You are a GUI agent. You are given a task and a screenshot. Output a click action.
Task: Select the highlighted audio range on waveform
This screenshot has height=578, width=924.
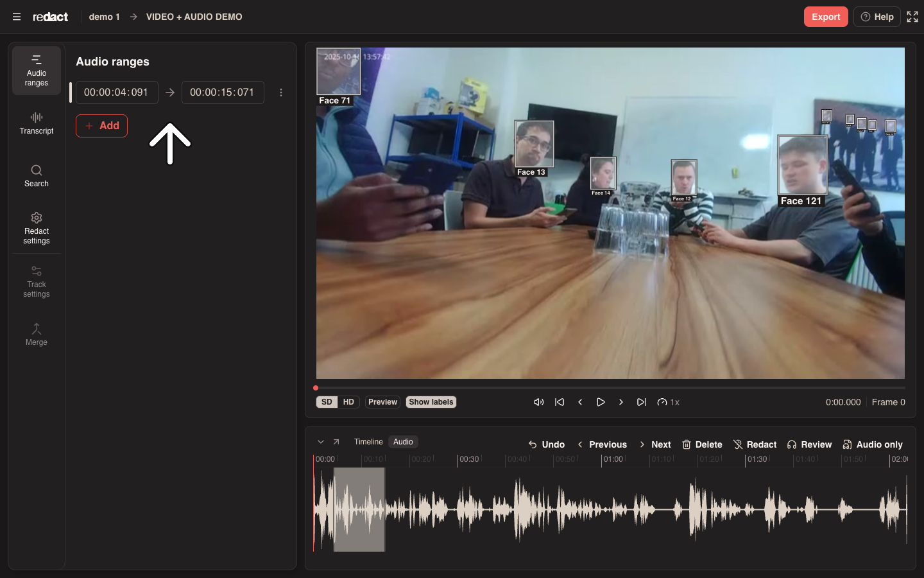(x=359, y=509)
